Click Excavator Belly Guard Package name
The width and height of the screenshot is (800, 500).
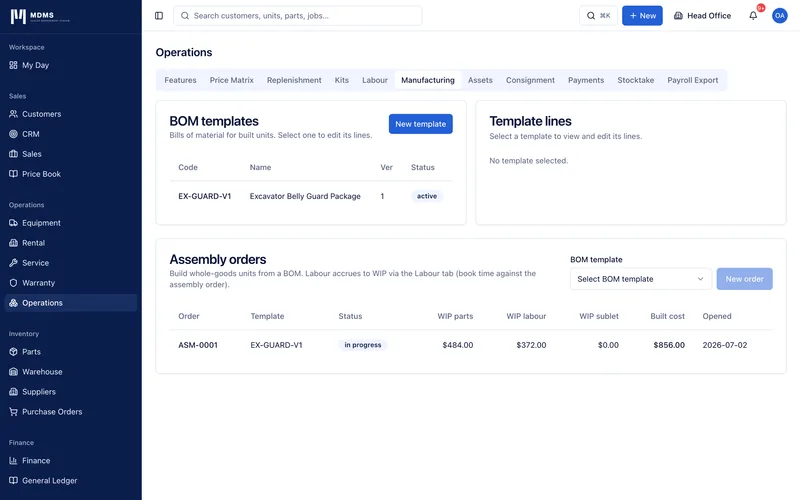[305, 196]
